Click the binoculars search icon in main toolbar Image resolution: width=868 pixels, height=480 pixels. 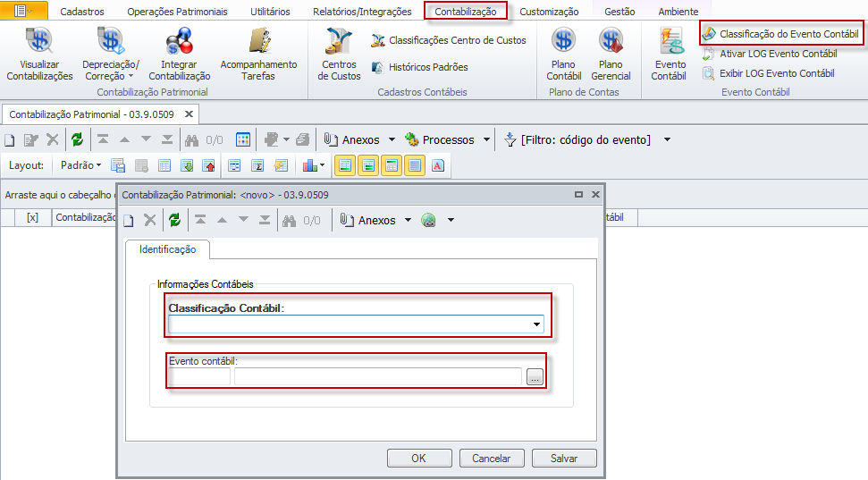pos(191,140)
